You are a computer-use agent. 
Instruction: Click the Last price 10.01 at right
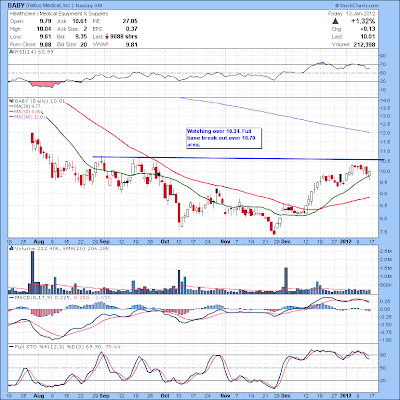(368, 37)
